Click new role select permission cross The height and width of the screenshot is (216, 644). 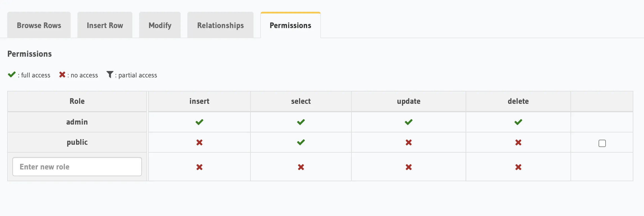[301, 167]
